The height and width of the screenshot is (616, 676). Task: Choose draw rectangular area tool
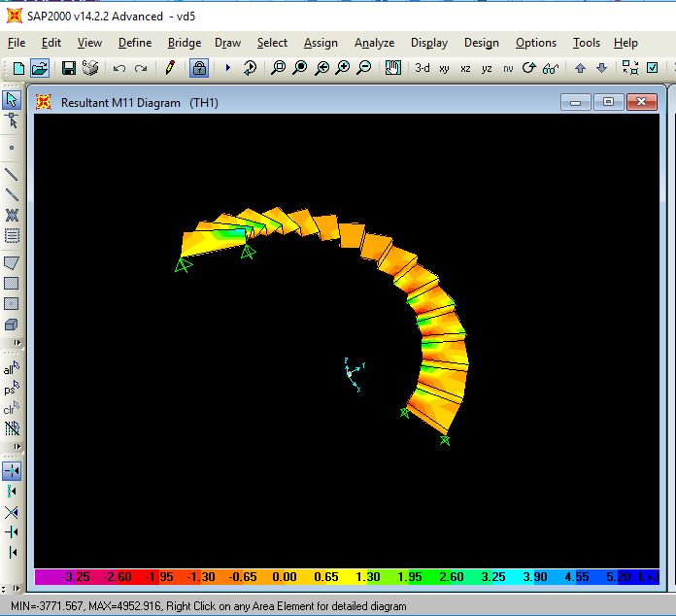coord(12,283)
